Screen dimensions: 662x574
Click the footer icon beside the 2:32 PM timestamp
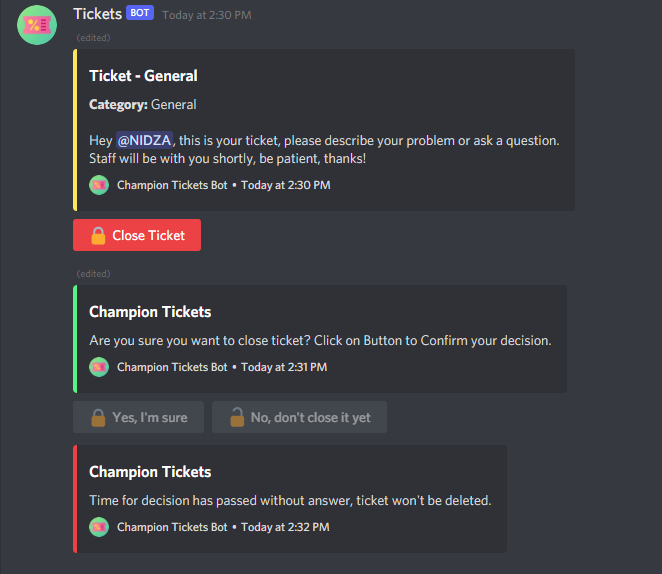[99, 527]
